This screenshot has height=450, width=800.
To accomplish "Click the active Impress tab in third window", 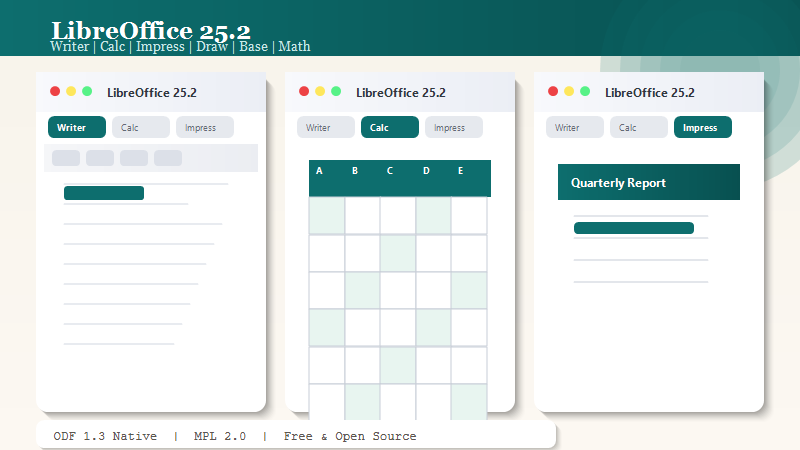I will coord(703,127).
